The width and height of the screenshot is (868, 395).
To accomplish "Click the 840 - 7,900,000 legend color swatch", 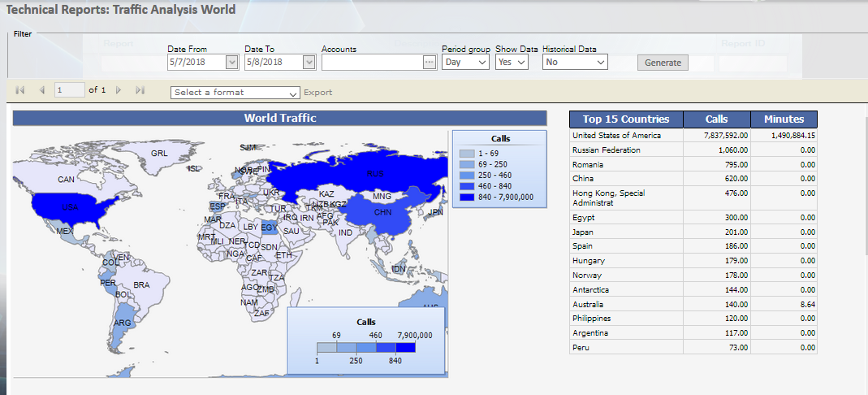I will point(468,197).
